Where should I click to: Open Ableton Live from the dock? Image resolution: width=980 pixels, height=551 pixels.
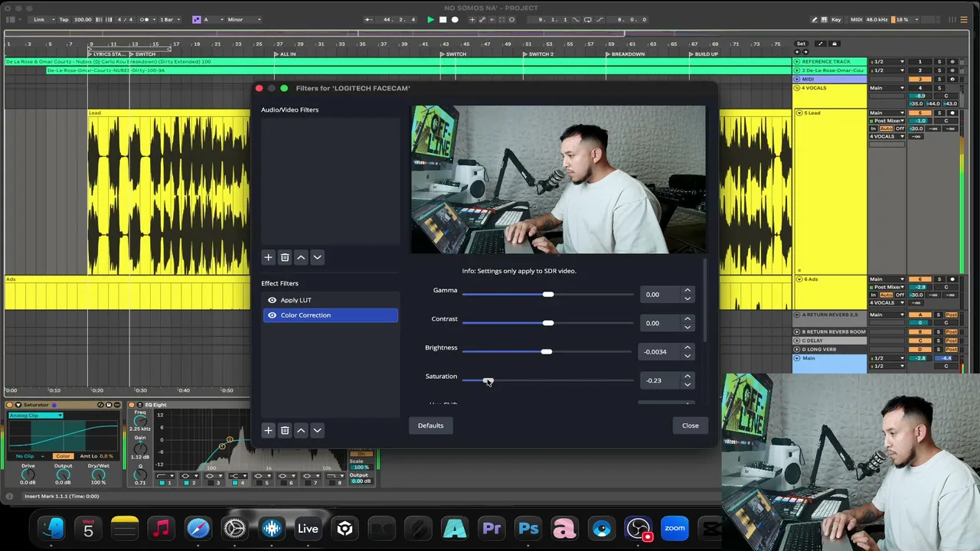pyautogui.click(x=308, y=529)
